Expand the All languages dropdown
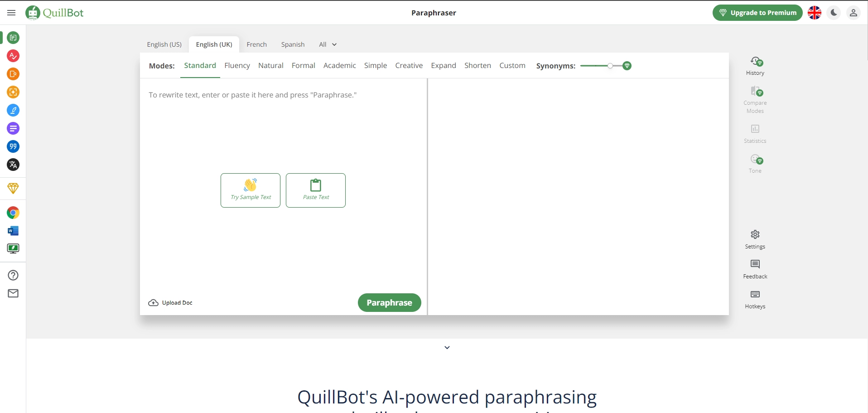The height and width of the screenshot is (413, 868). (328, 44)
